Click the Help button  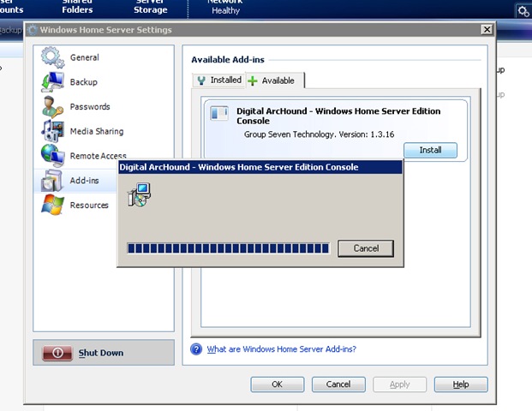(x=461, y=384)
